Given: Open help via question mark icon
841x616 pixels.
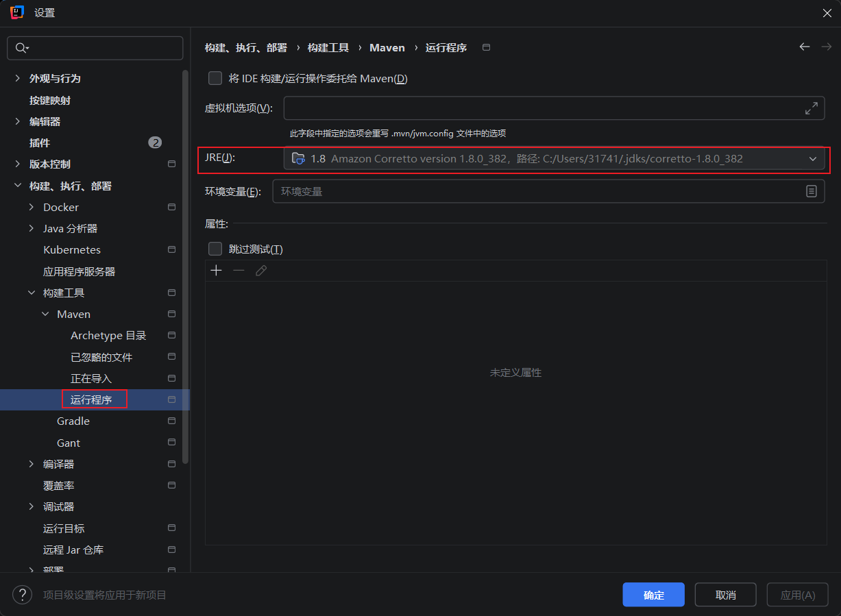Looking at the screenshot, I should coord(23,595).
